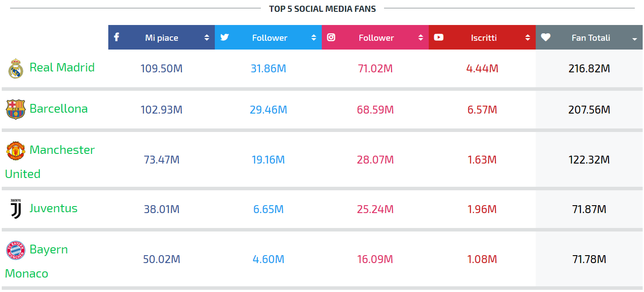Click the YouTube icon in header
This screenshot has width=644, height=292.
[x=438, y=37]
